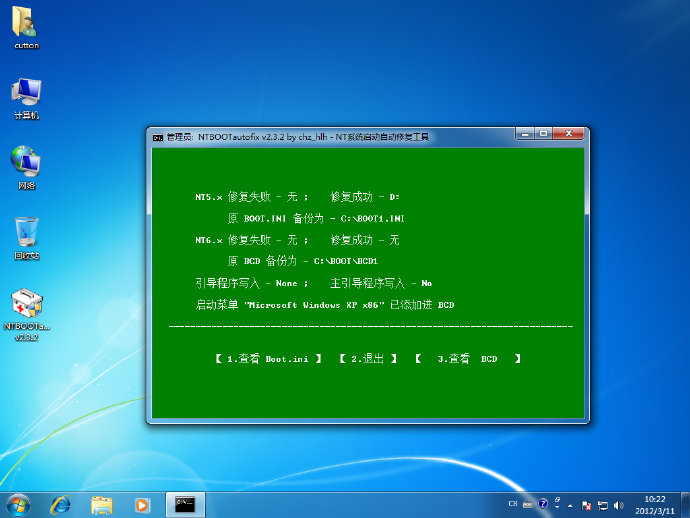Screen dimensions: 690x518
Task: Open the Action Center flag icon
Action: click(x=586, y=506)
